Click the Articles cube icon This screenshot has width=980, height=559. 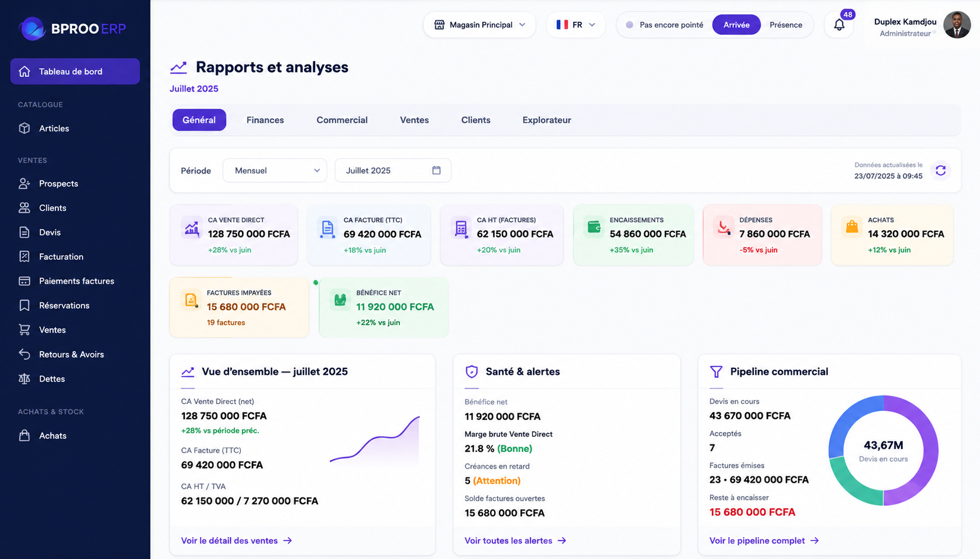click(x=24, y=128)
